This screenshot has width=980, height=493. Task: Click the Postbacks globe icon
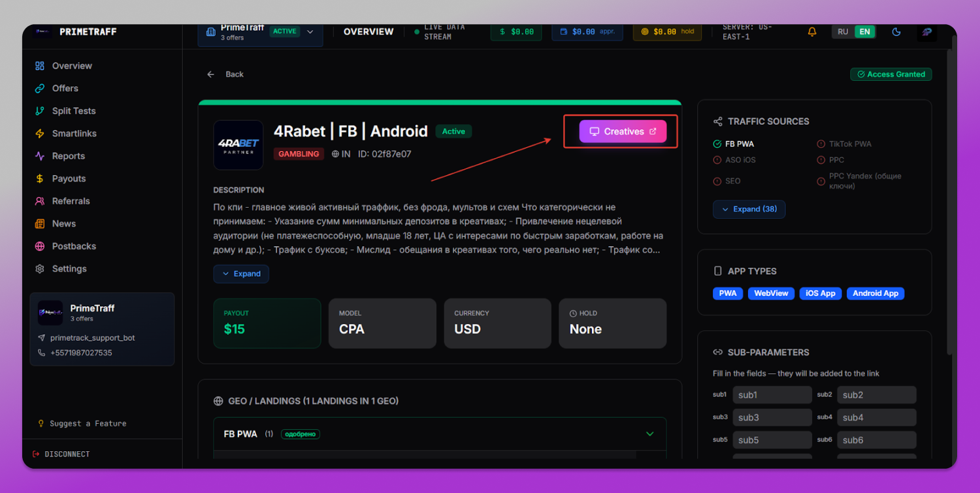click(40, 246)
